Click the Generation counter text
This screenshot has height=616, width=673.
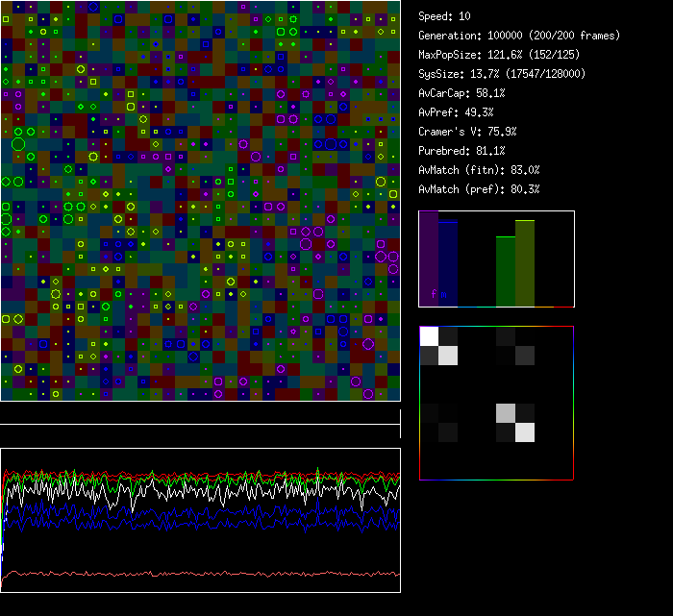click(506, 36)
